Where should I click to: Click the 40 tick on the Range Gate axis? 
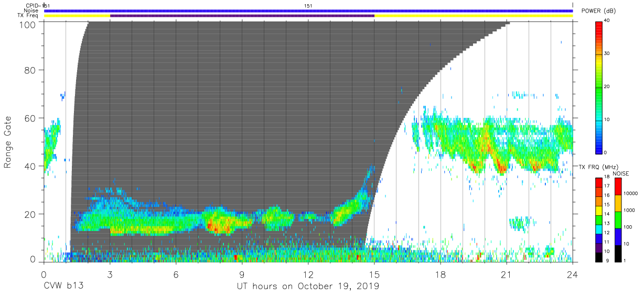click(x=31, y=166)
